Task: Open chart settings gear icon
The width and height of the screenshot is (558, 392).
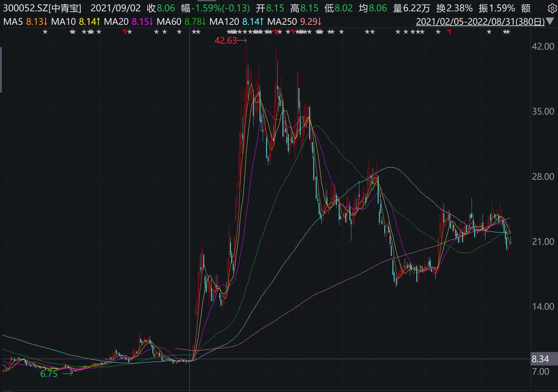Action: (552, 8)
